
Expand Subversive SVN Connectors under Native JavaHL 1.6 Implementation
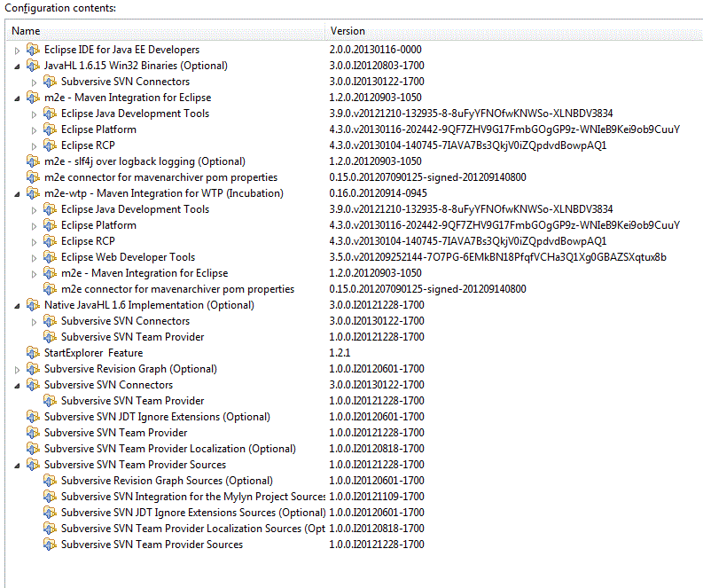tap(34, 322)
